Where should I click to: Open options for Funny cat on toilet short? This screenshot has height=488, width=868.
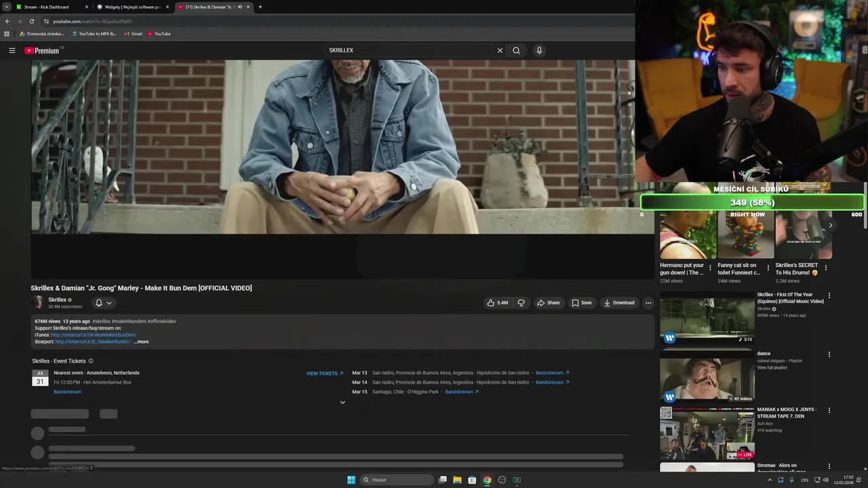(x=768, y=268)
